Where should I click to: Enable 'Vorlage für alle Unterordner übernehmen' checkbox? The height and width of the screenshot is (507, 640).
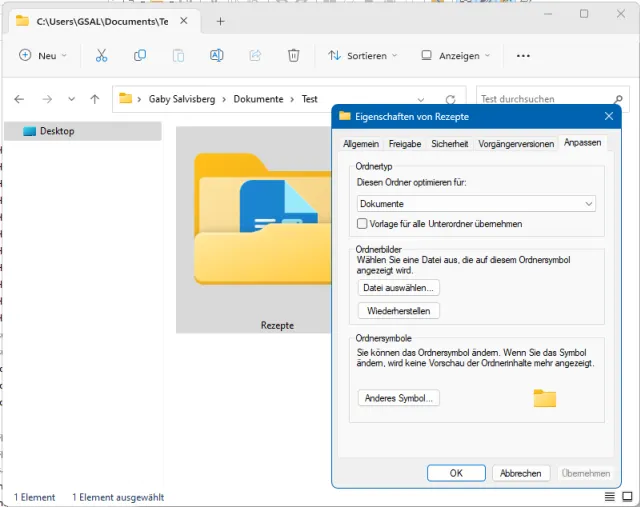coord(363,224)
